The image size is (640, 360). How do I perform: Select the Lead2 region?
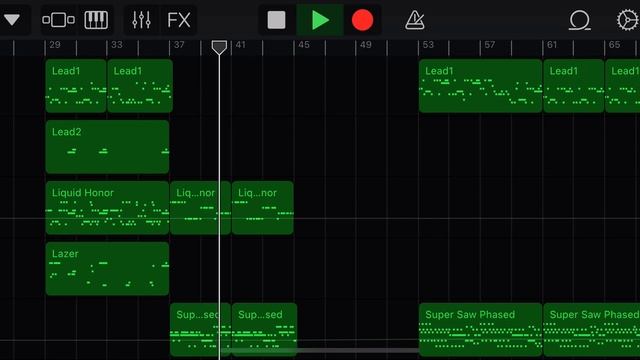[107, 147]
